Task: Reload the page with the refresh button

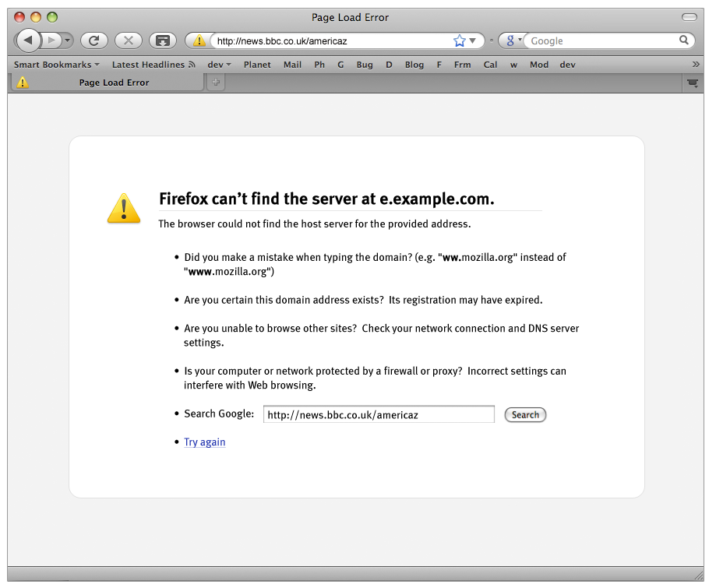Action: pos(94,40)
